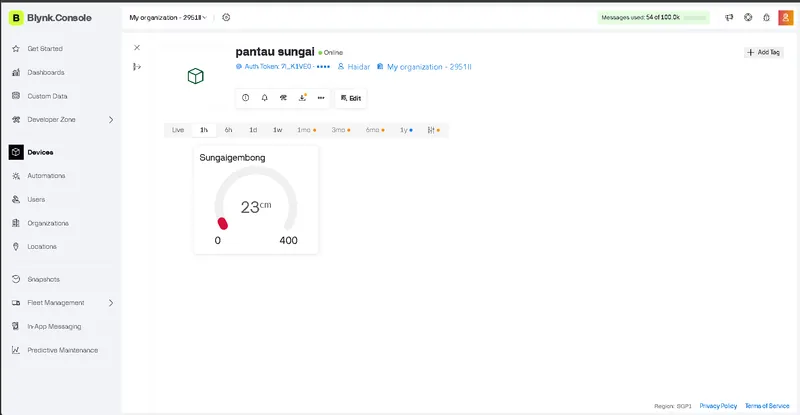Select the 1y time range tab
Viewport: 800px width, 415px height.
(x=406, y=130)
